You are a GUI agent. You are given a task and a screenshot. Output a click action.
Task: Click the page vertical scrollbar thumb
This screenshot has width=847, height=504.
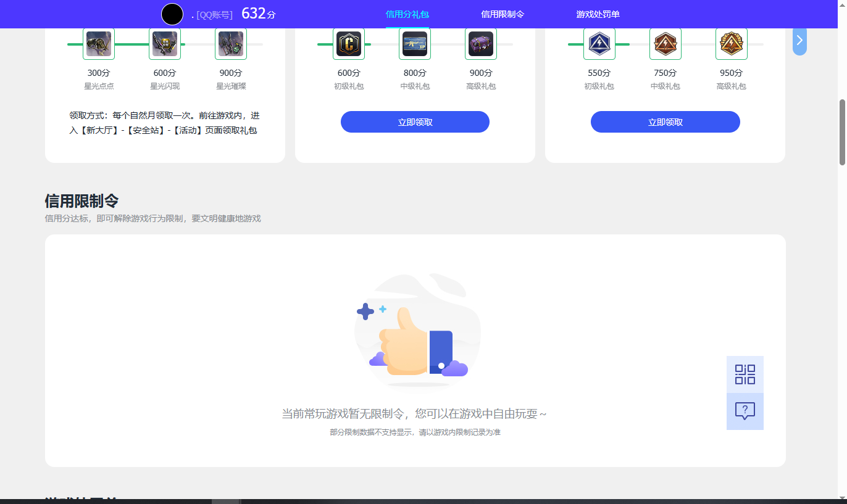pyautogui.click(x=842, y=132)
